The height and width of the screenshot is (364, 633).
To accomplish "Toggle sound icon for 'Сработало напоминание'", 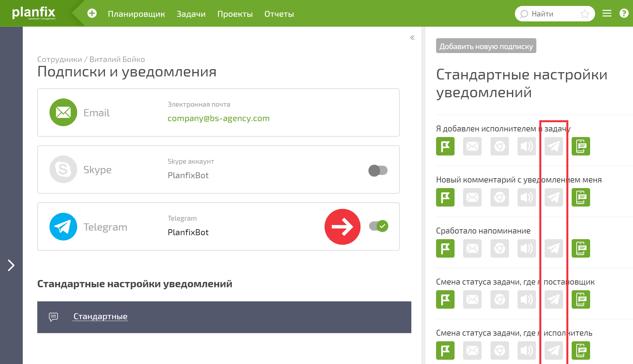I will 527,248.
